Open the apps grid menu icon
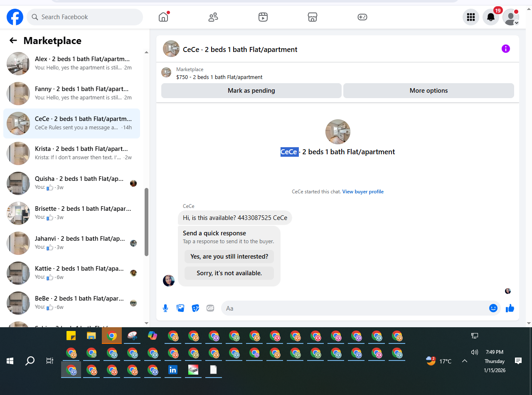The height and width of the screenshot is (395, 532). pos(471,17)
